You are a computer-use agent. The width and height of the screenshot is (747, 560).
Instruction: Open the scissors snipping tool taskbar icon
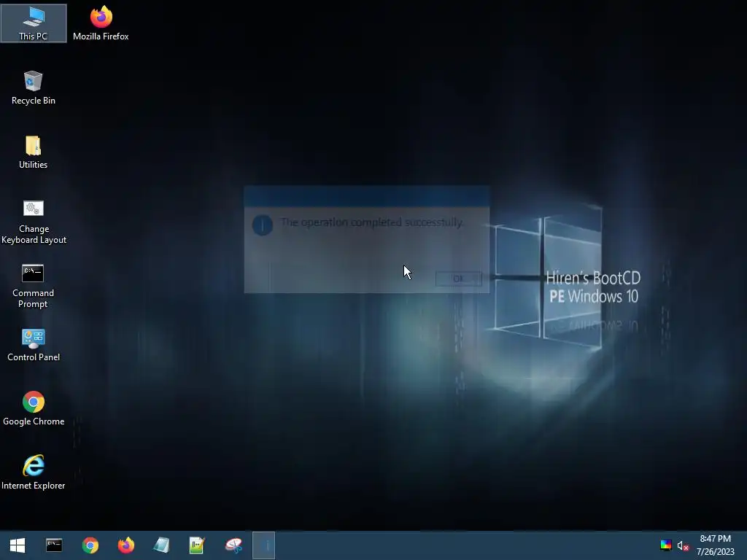tap(233, 545)
